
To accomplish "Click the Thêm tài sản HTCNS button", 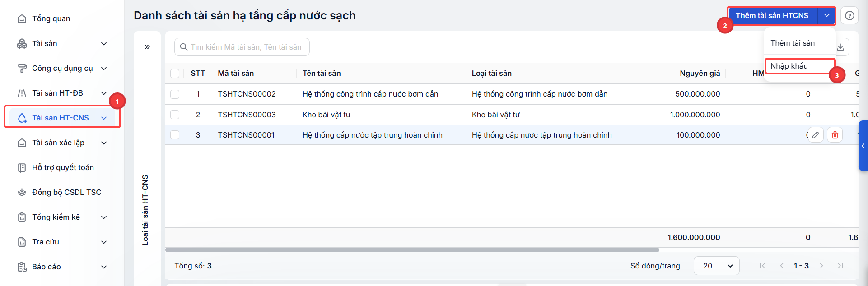I will click(x=772, y=16).
